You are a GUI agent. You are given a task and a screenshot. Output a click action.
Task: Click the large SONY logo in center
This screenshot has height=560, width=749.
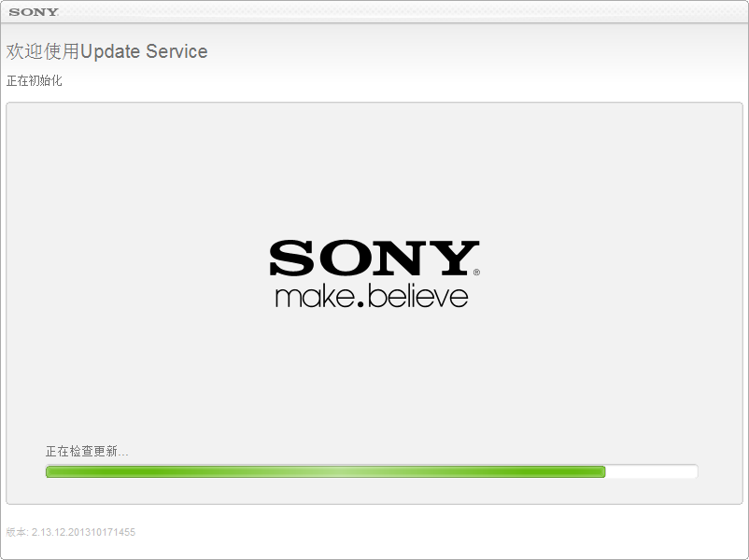coord(374,258)
